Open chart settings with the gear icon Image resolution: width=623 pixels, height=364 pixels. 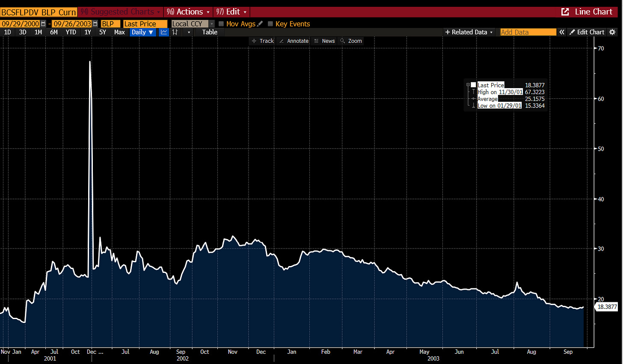[x=612, y=32]
